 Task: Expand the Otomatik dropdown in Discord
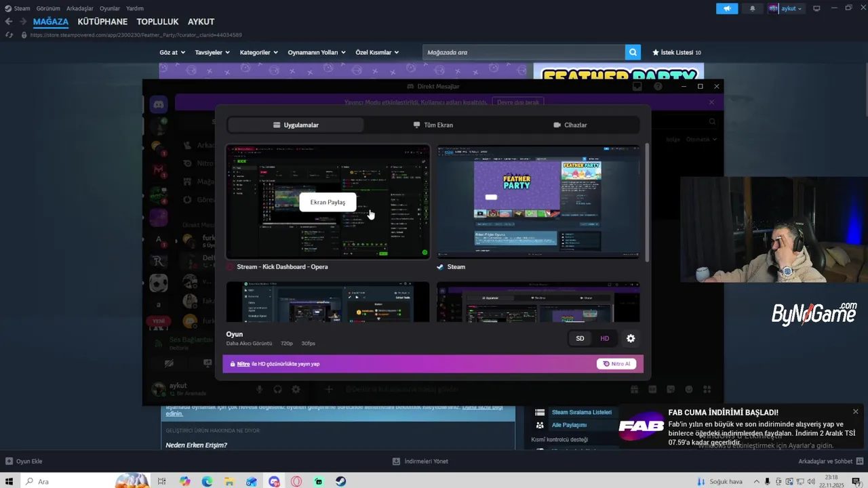701,139
